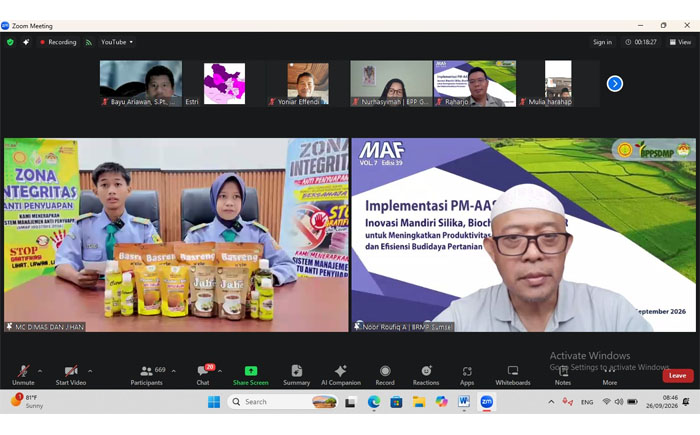Start Video with the camera button
The height and width of the screenshot is (435, 700).
pyautogui.click(x=71, y=375)
